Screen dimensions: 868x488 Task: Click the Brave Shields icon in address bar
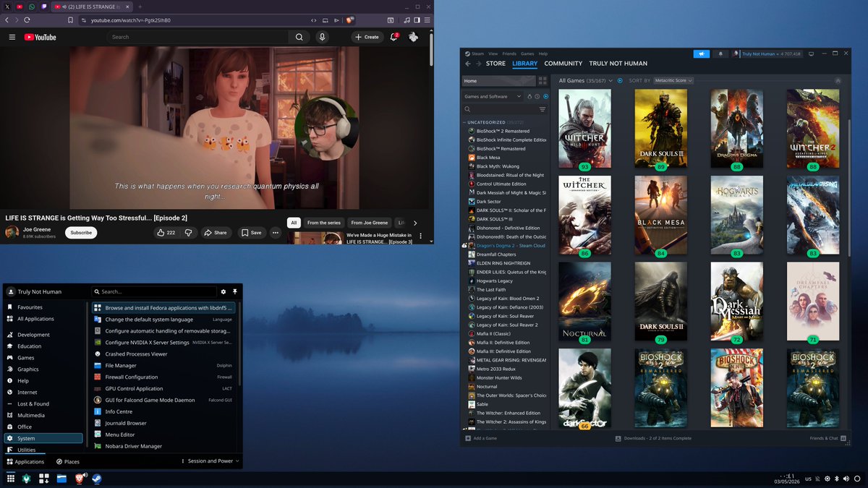pyautogui.click(x=350, y=20)
